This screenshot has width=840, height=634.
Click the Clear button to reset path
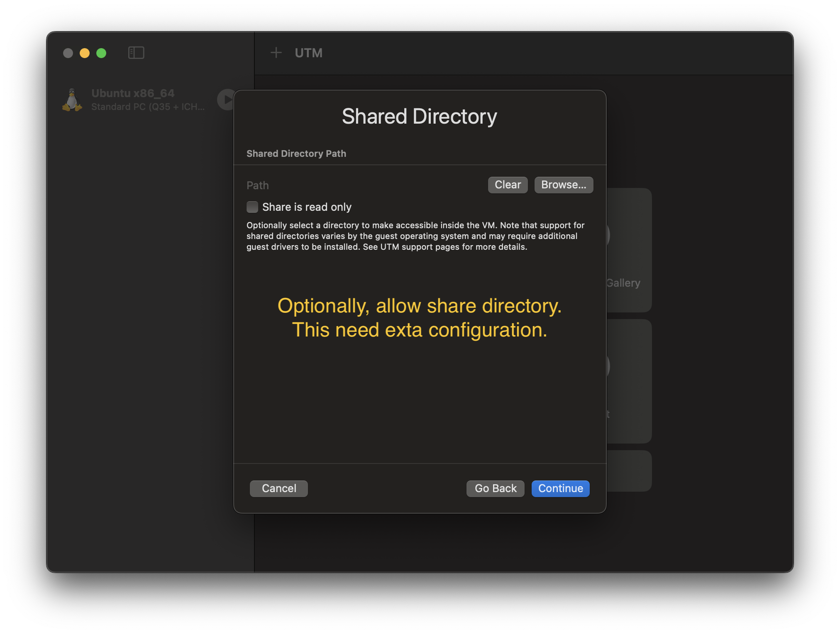[508, 184]
